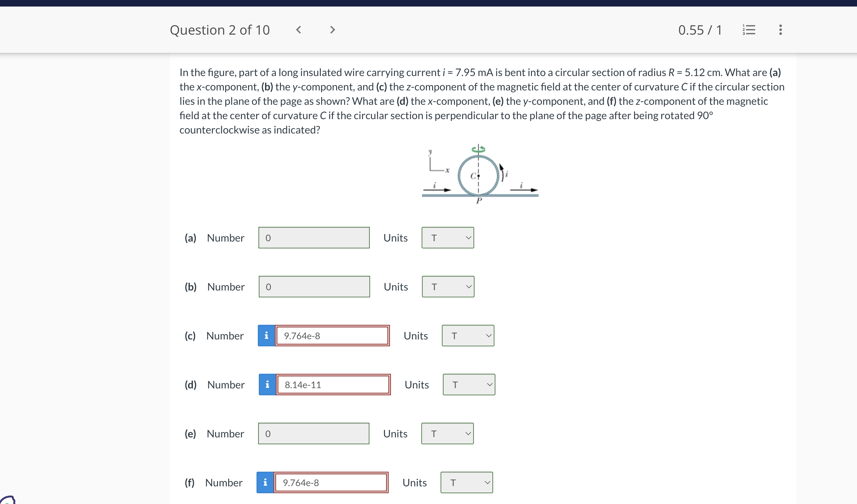Go to the previous question arrow
Image resolution: width=857 pixels, height=504 pixels.
pos(299,30)
